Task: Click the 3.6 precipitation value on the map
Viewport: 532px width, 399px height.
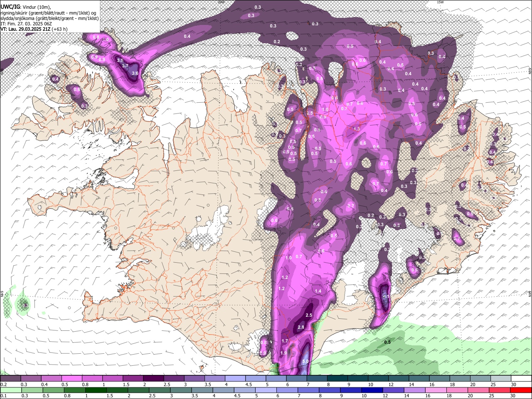Action: click(x=135, y=73)
